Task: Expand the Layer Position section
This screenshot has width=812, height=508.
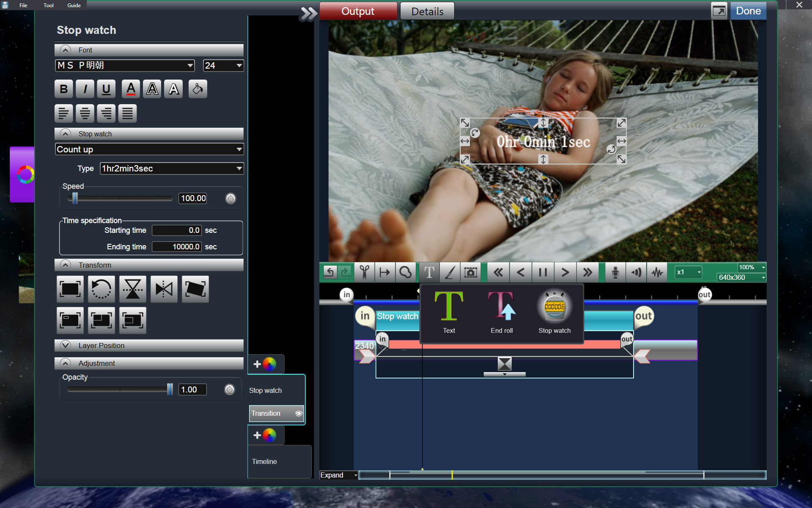Action: [x=66, y=345]
